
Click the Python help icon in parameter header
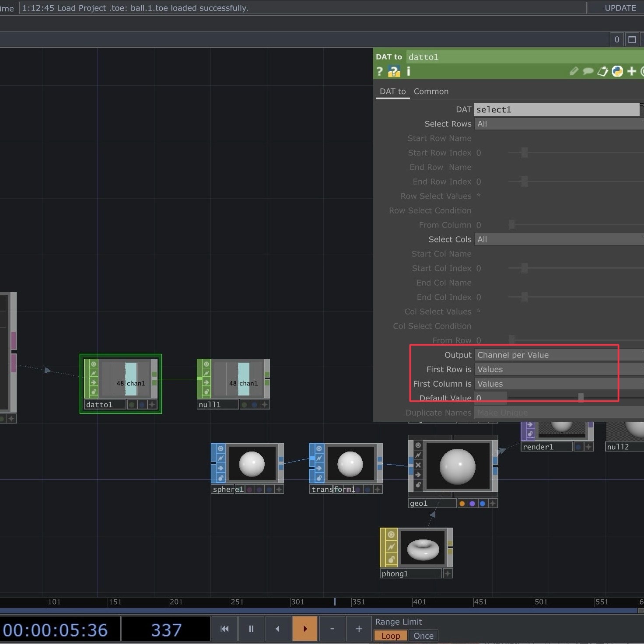tap(394, 71)
